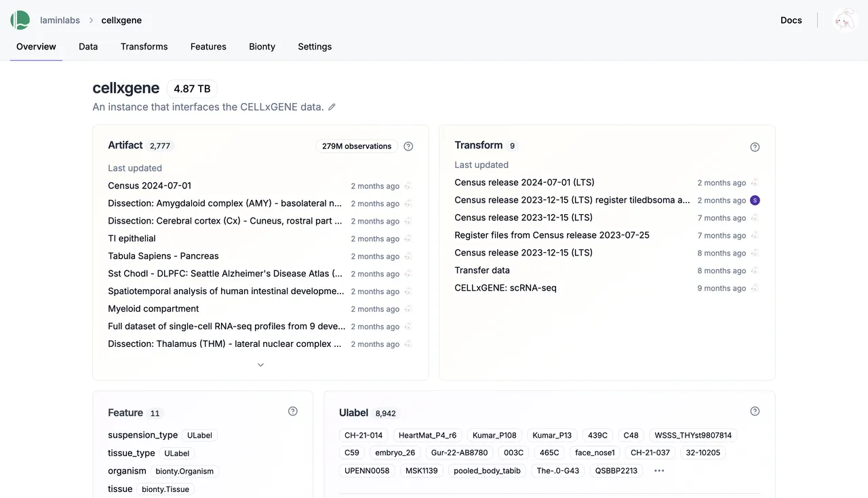The height and width of the screenshot is (498, 868).
Task: Click avatar icon beside Census 2024-07-01 artifact
Action: [408, 186]
